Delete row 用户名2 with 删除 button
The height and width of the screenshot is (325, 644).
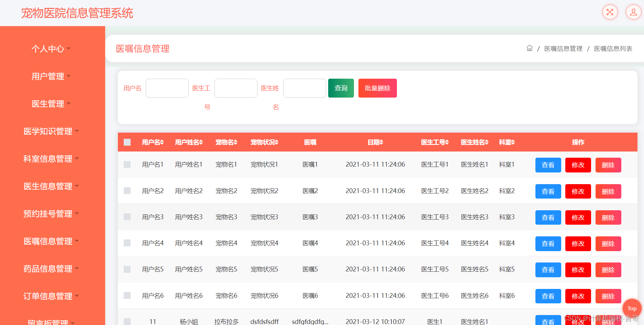608,191
